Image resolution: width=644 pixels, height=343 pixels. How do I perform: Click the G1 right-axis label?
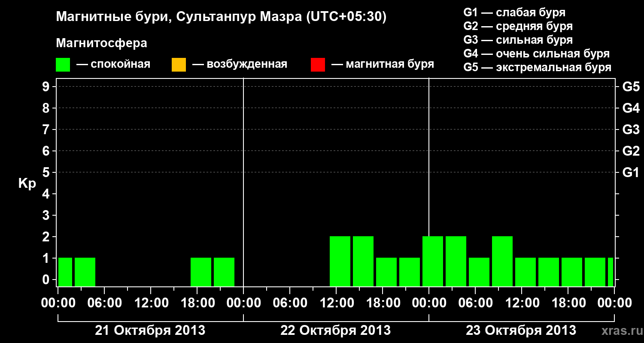coord(631,172)
